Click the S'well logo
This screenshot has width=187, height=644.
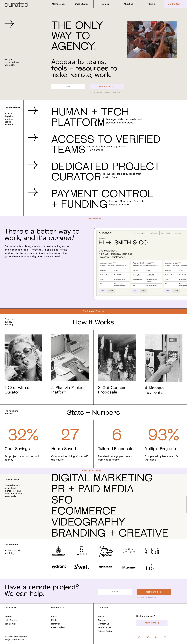pyautogui.click(x=82, y=567)
